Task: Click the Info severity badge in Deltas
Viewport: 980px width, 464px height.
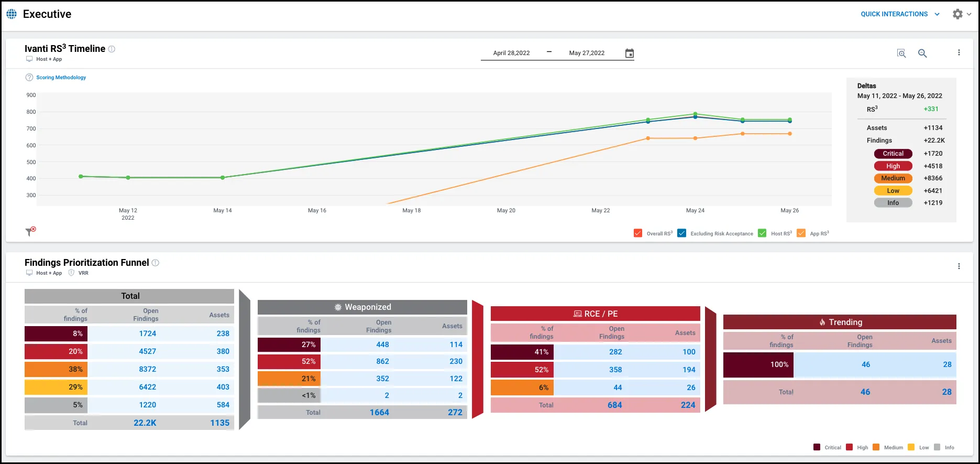Action: click(893, 203)
